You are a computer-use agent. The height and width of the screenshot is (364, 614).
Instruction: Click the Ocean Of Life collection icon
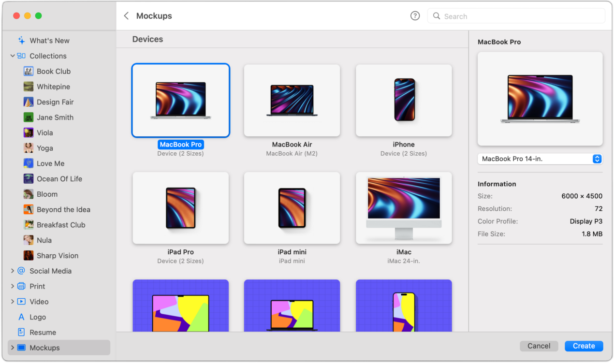tap(29, 179)
